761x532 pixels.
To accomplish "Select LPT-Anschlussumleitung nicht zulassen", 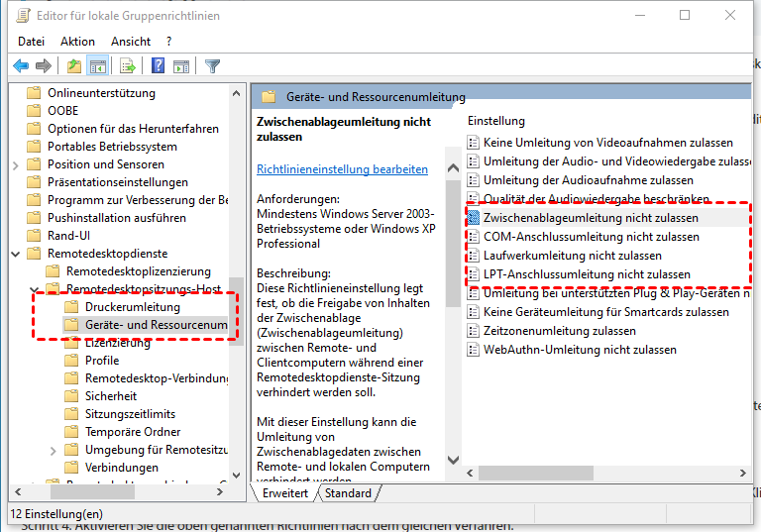I will coord(587,274).
